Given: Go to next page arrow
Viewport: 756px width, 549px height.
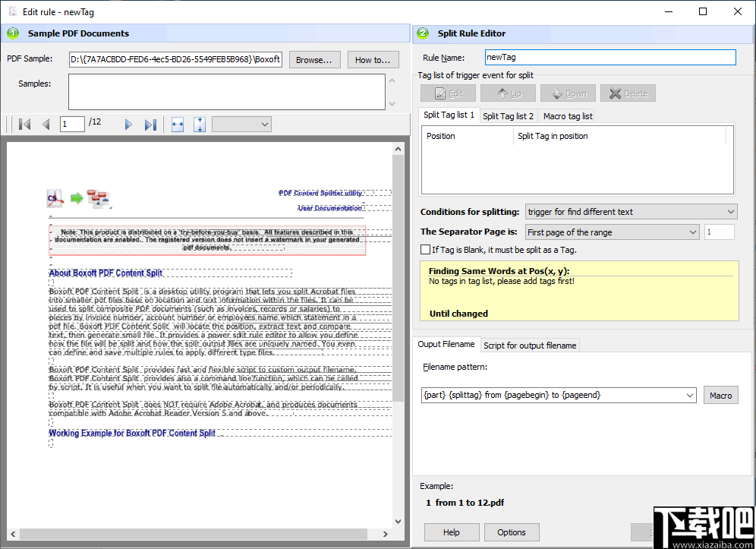Looking at the screenshot, I should click(x=128, y=125).
